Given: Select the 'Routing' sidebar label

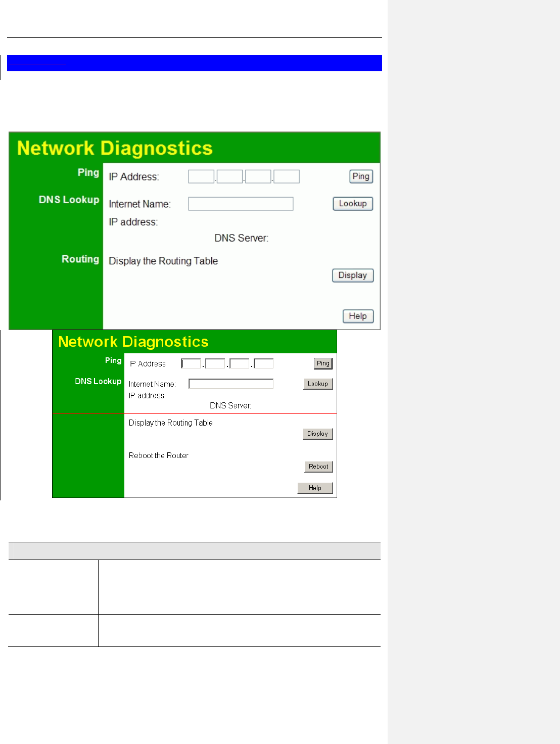Looking at the screenshot, I should coord(80,259).
